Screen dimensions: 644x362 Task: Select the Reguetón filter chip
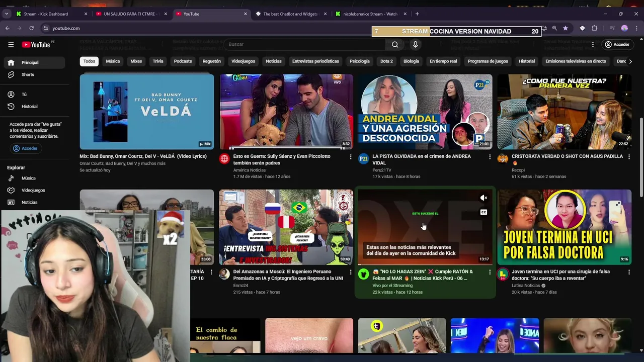tap(211, 61)
